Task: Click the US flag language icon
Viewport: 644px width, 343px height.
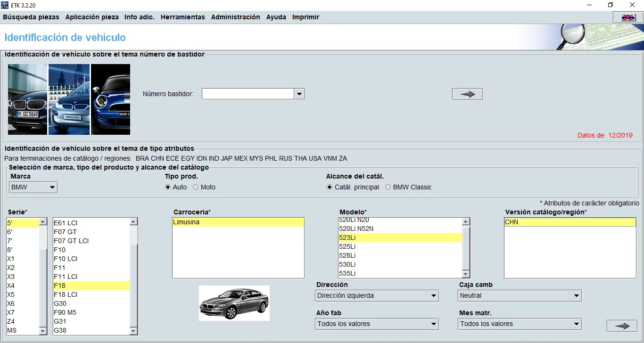Action: click(627, 16)
